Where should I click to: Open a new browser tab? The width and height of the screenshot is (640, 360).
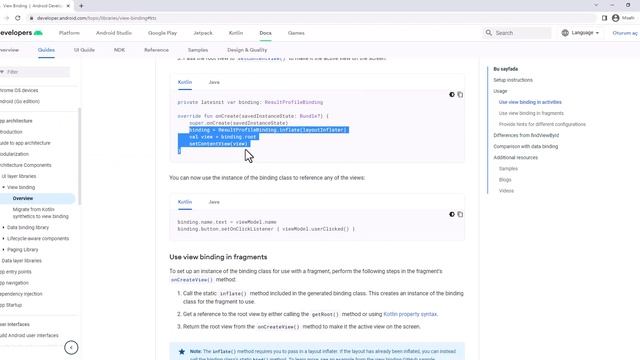(81, 6)
